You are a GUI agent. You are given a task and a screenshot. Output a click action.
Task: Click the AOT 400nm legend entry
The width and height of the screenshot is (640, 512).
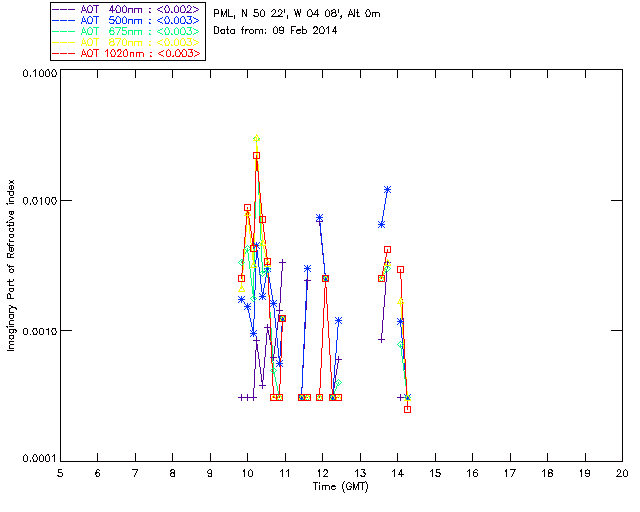126,9
